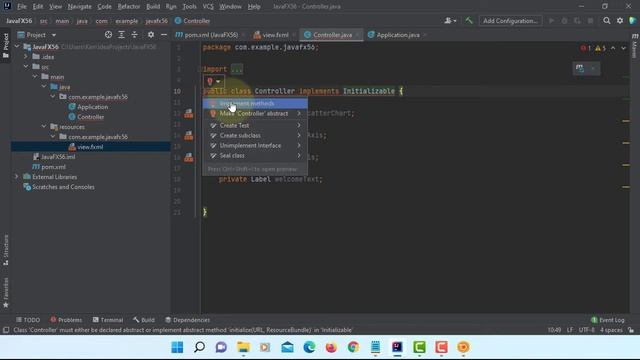This screenshot has height=360, width=640.
Task: Click the Stop icon in toolbar
Action: pos(590,21)
